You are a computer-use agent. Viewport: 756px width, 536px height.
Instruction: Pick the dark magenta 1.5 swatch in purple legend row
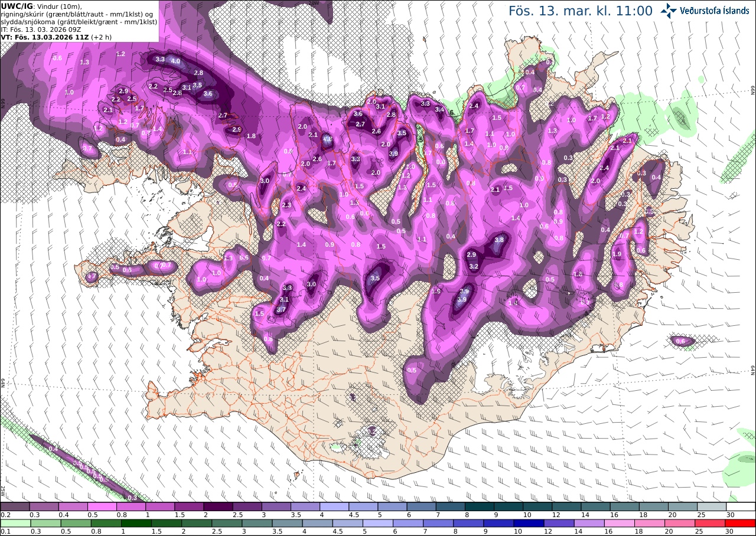(x=189, y=506)
